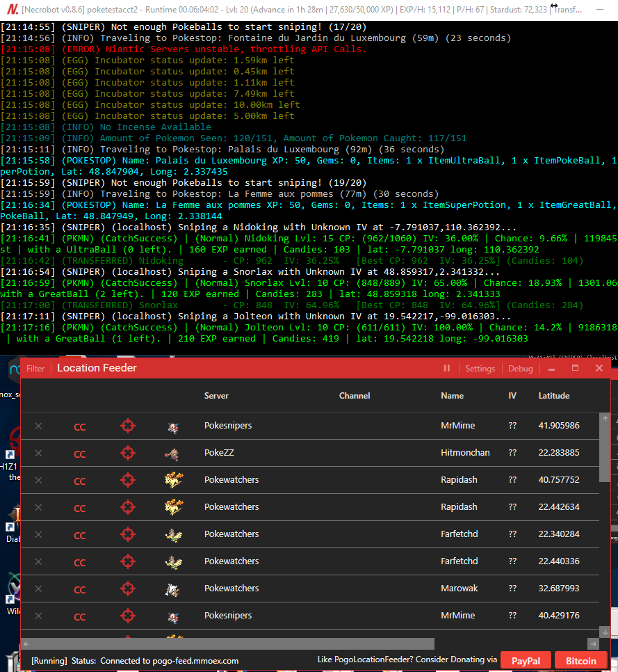Screen dimensions: 618x672
Task: Snipe MrMime at 40.429176 with crosshair
Action: (x=128, y=616)
